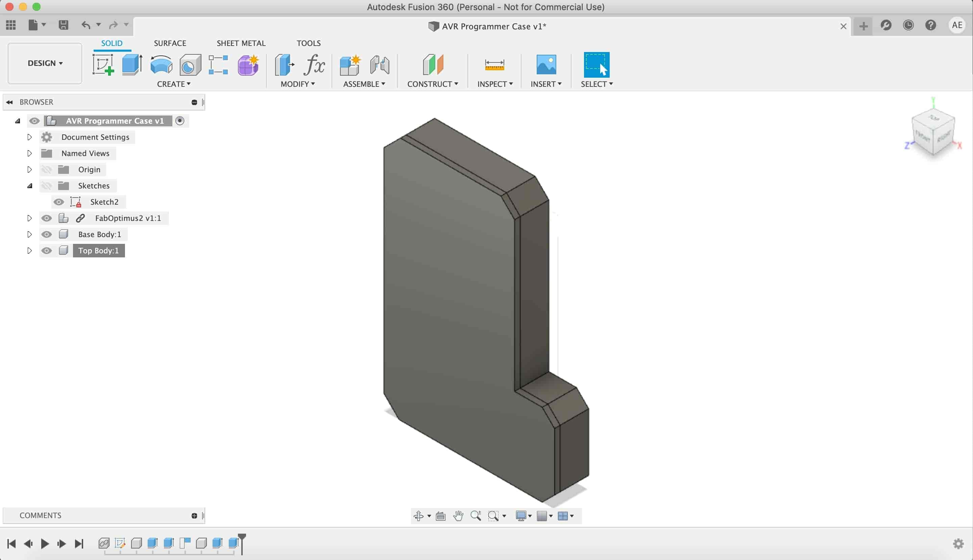Screen dimensions: 973x560
Task: Switch to the SOLID tab
Action: [112, 43]
